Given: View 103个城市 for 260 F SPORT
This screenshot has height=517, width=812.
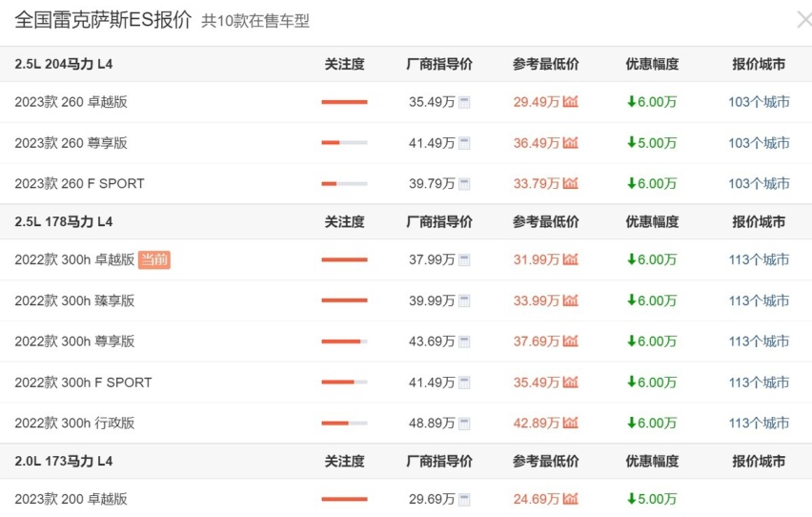Looking at the screenshot, I should pyautogui.click(x=759, y=183).
